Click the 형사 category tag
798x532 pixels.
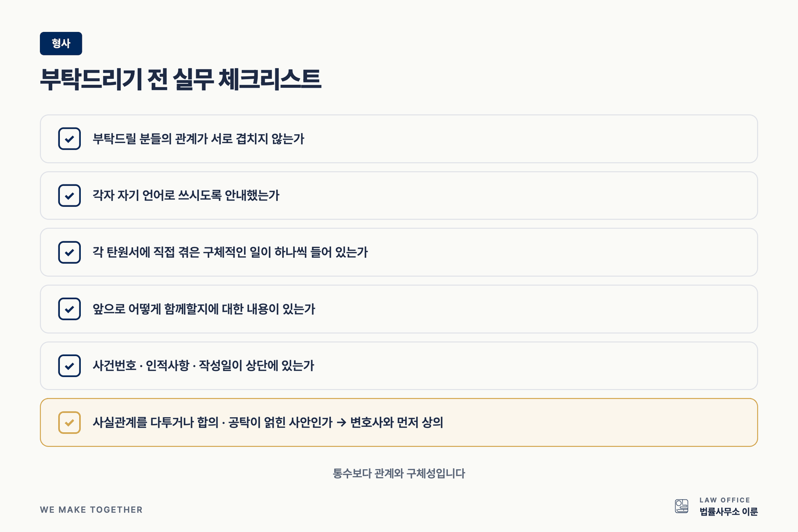point(61,43)
